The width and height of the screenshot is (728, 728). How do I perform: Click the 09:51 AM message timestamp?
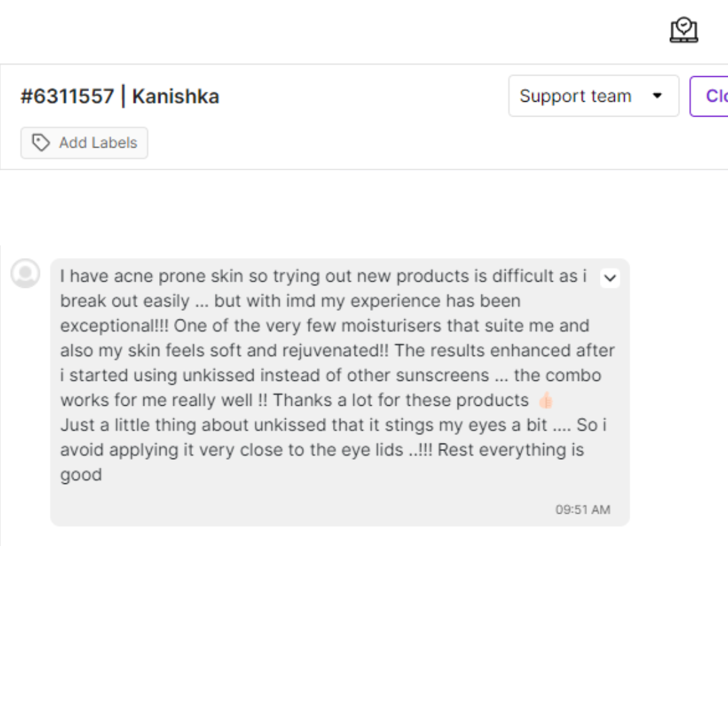point(582,510)
